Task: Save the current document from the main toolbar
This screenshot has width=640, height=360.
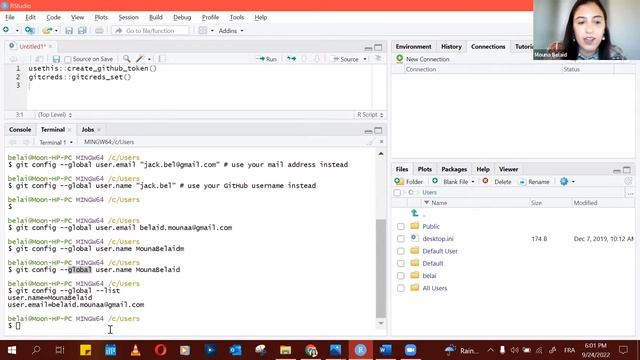Action: [x=69, y=31]
